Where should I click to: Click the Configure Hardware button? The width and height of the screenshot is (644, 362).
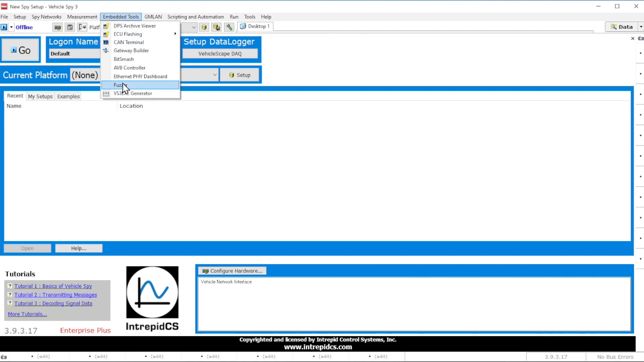(x=232, y=271)
